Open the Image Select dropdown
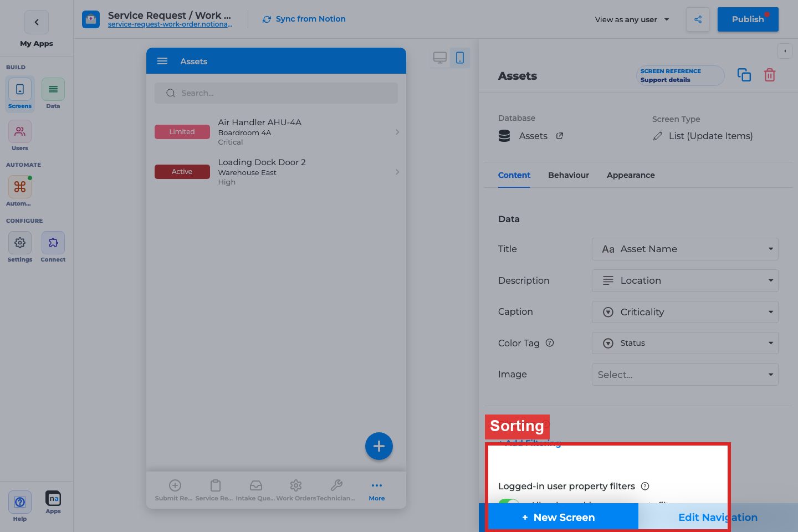The image size is (798, 532). tap(685, 374)
